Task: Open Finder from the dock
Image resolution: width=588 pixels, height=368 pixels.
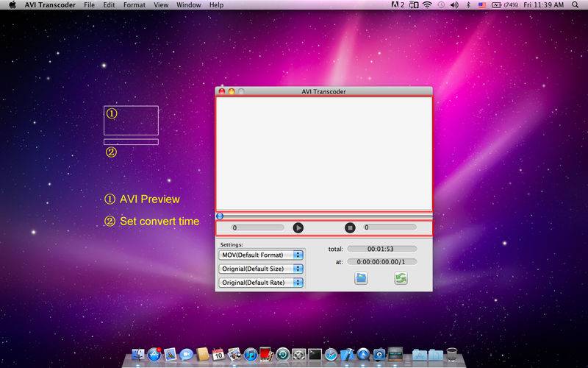Action: click(x=138, y=354)
